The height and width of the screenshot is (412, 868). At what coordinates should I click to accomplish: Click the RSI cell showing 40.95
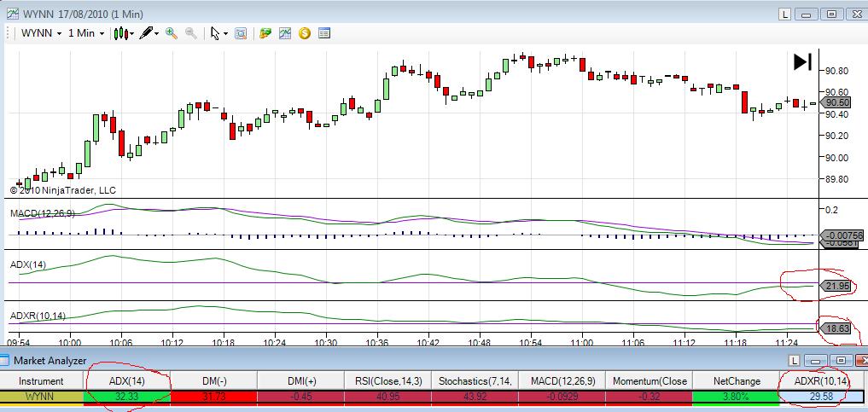point(387,397)
